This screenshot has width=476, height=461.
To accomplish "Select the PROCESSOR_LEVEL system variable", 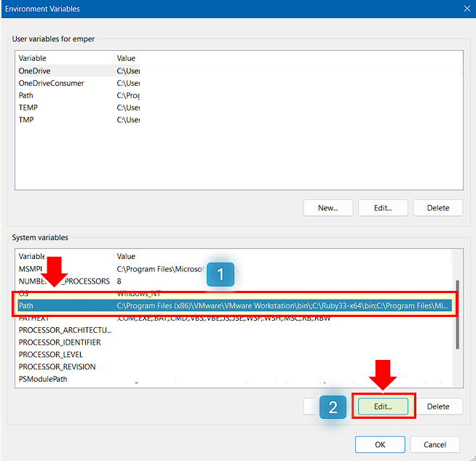I will [x=234, y=354].
